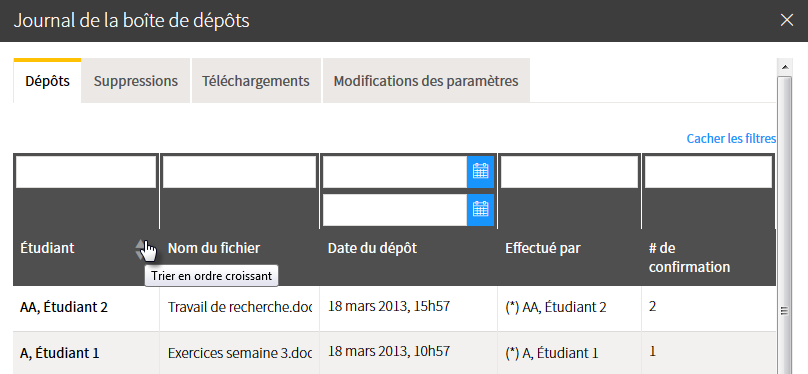Image resolution: width=808 pixels, height=374 pixels.
Task: Focus the Nom du fichier filter field
Action: [x=240, y=172]
